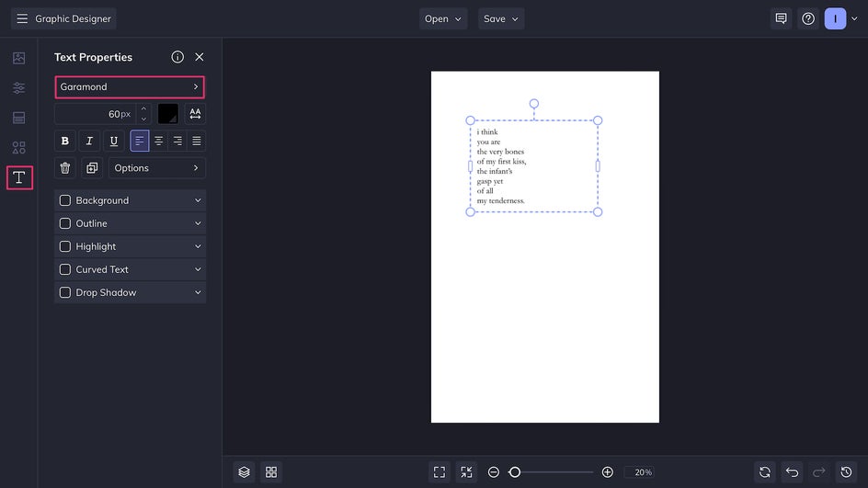This screenshot has height=488, width=868.
Task: Delete the selected text layer
Action: pos(64,168)
